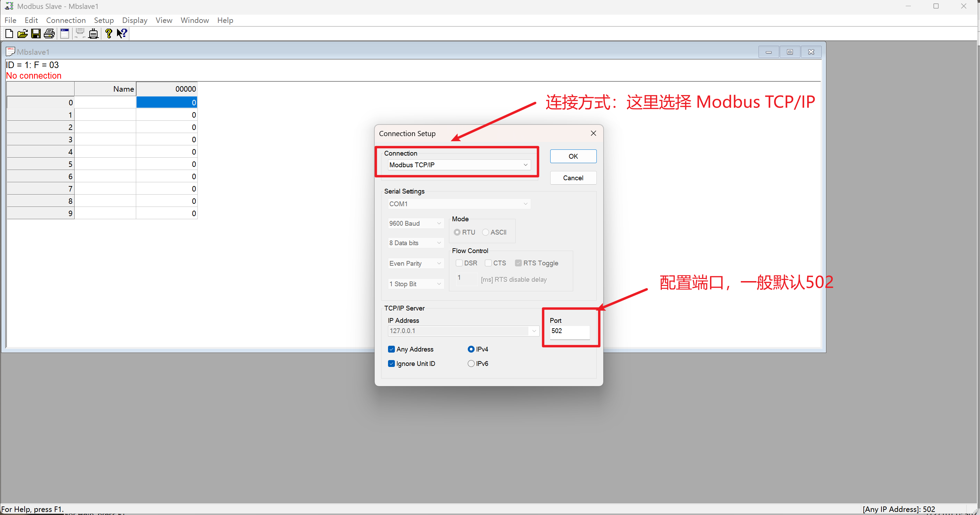Open the Help menu
Image resolution: width=980 pixels, height=515 pixels.
click(x=225, y=20)
